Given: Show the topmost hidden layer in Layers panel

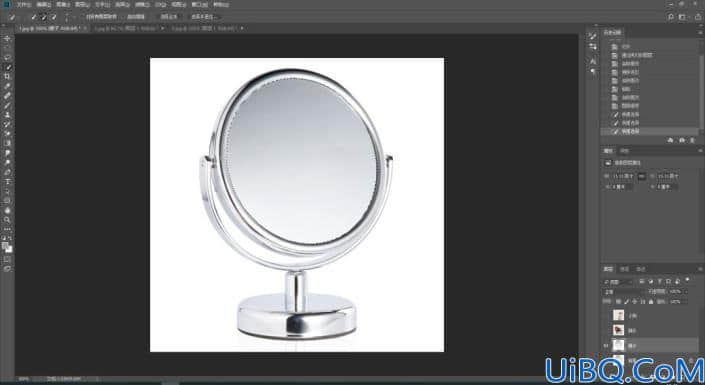Looking at the screenshot, I should pyautogui.click(x=606, y=315).
